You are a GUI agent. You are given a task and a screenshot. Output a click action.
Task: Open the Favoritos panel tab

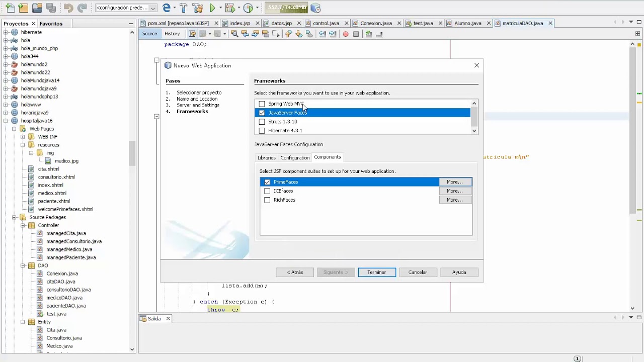tap(51, 24)
